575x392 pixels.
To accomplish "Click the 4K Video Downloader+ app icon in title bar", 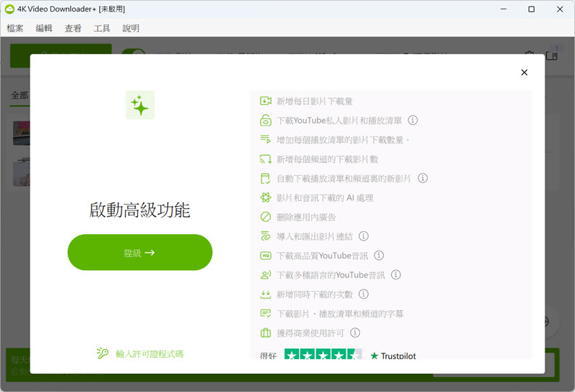I will pos(9,9).
